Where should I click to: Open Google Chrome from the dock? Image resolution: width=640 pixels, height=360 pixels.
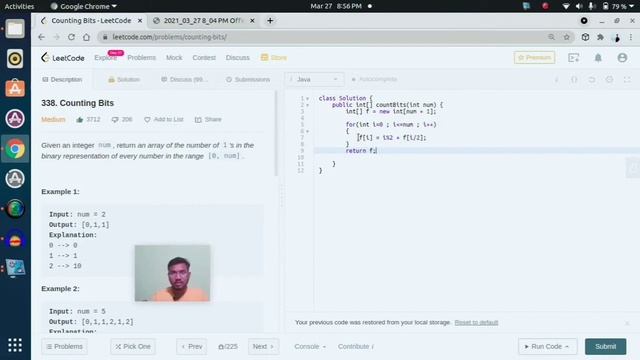coord(15,149)
